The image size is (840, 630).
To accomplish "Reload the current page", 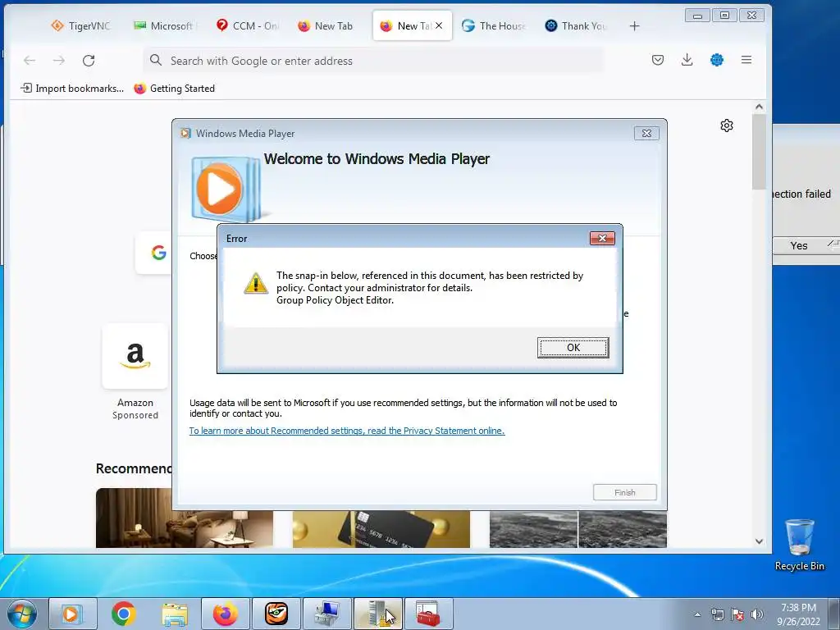I will (x=89, y=61).
